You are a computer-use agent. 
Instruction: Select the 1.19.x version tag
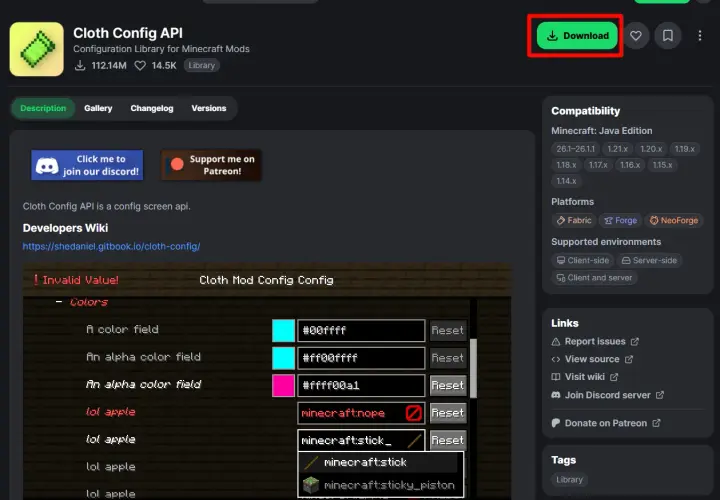[x=684, y=149]
